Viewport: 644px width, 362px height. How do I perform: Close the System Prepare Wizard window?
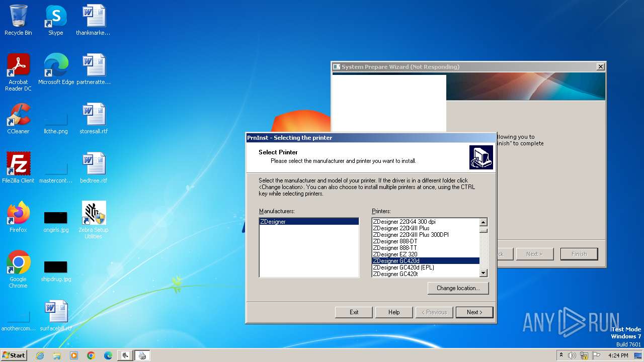600,67
